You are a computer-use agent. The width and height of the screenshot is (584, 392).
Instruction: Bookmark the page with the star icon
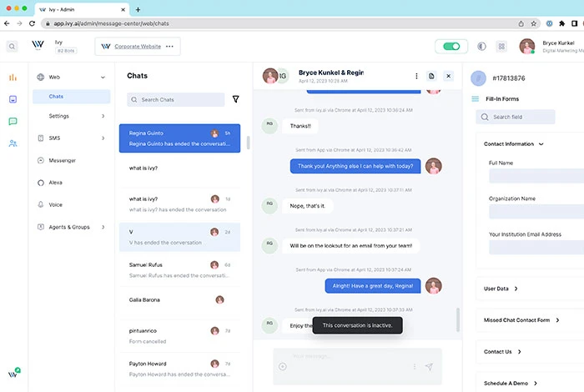pos(534,23)
